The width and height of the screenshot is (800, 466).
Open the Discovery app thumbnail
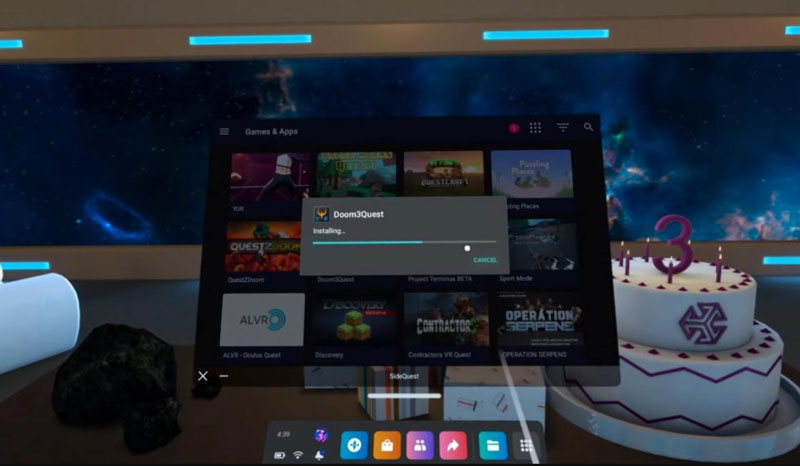pyautogui.click(x=355, y=321)
